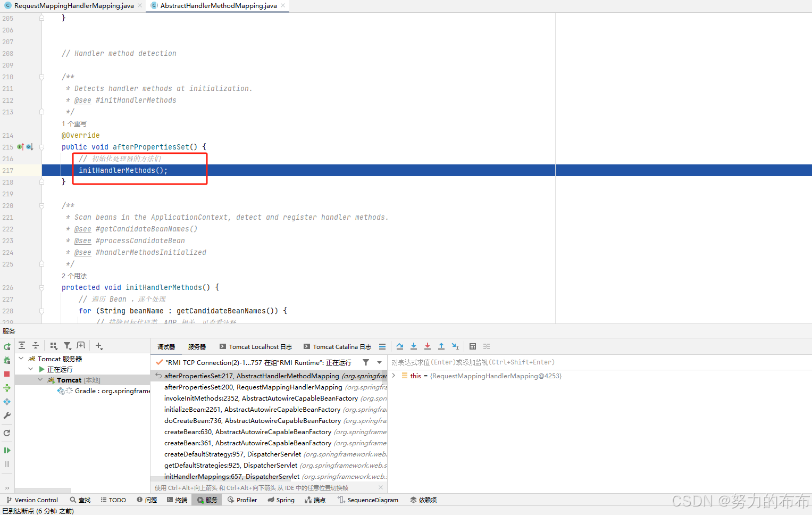Open the Version Control tool window
The height and width of the screenshot is (515, 812).
pos(32,500)
